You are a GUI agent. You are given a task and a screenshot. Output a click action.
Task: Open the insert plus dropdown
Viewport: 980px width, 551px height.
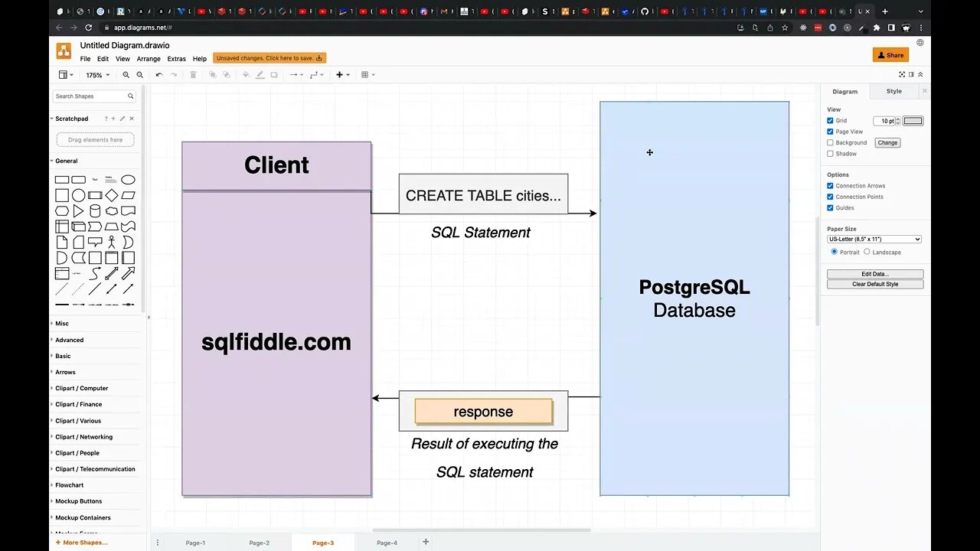342,75
